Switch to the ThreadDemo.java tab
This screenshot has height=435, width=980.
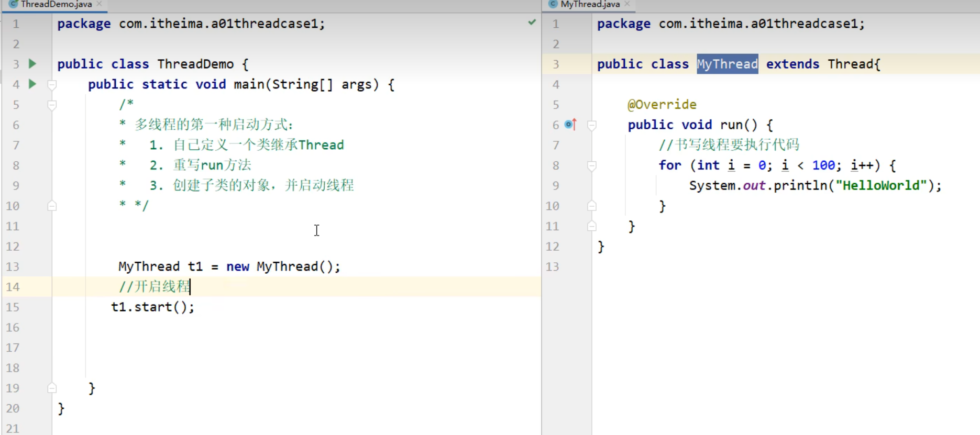(x=56, y=4)
